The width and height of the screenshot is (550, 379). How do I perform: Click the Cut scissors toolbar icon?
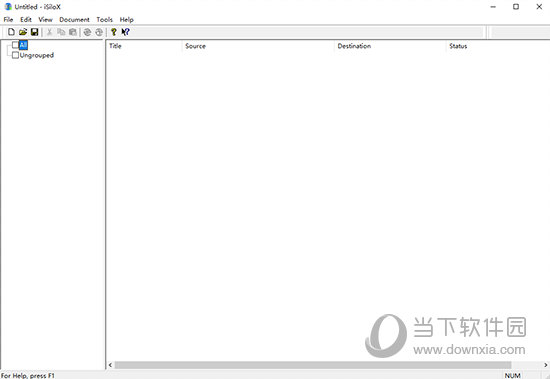click(49, 32)
